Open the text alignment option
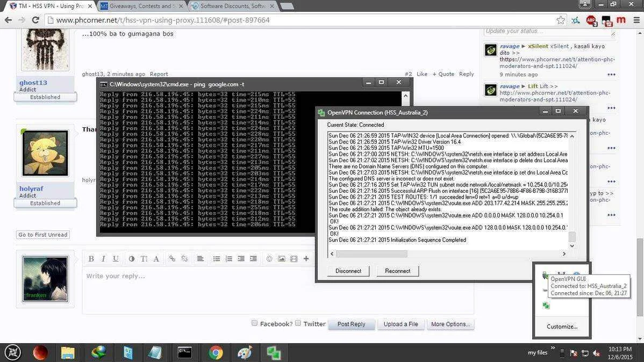Image resolution: width=644 pixels, height=362 pixels. tap(200, 258)
